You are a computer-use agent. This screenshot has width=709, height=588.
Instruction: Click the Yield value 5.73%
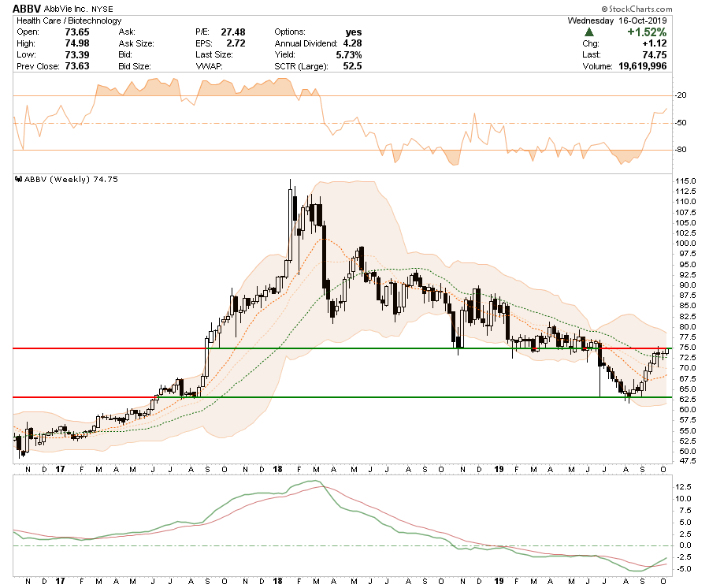point(349,54)
